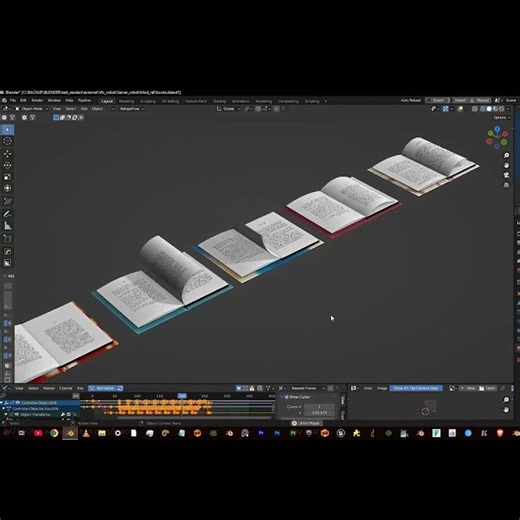Open the Render menu
Viewport: 520px width, 520px height.
(x=37, y=100)
